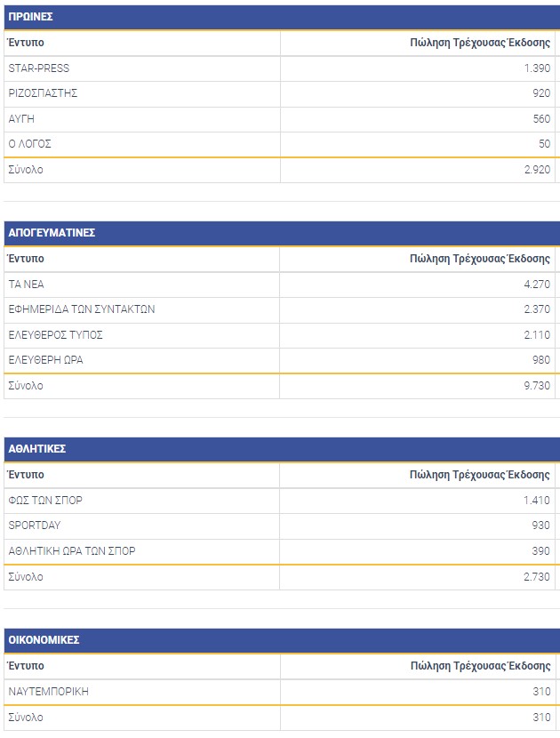Click the SPORTDAY newspaper name

coord(35,525)
